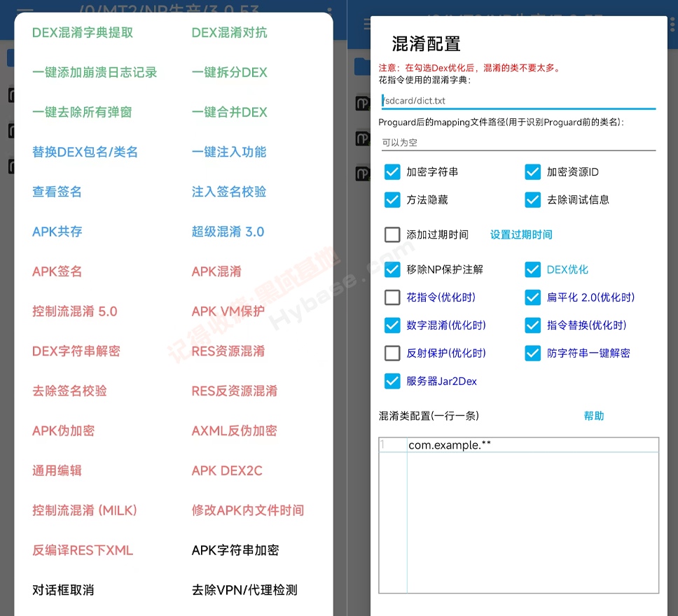Toggle 加密资源ID checkbox

pyautogui.click(x=533, y=172)
